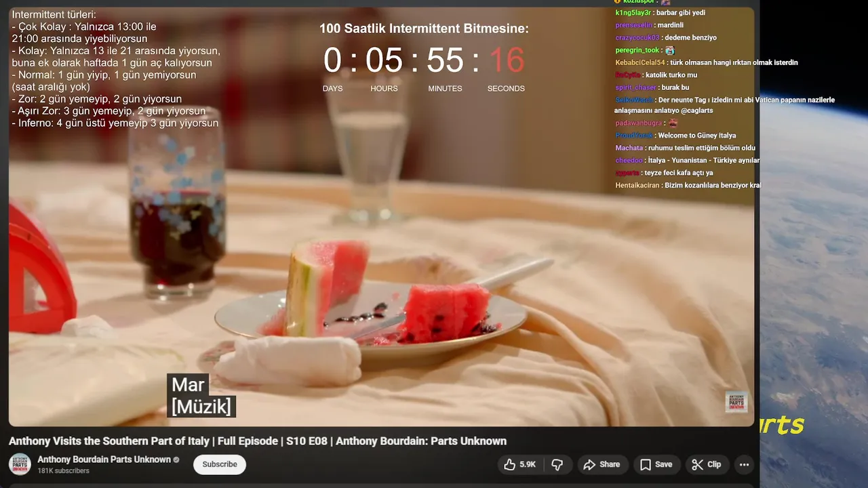
Task: Click the Parts Unknown watermark logo in video
Action: 736,401
